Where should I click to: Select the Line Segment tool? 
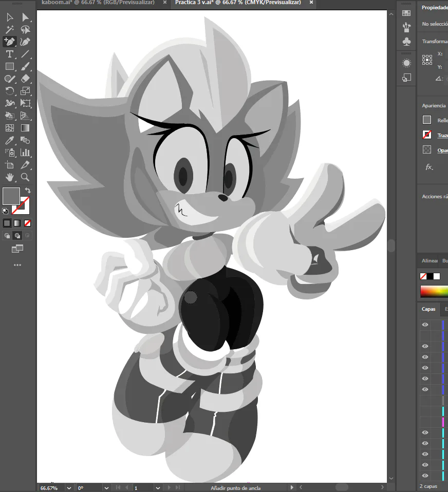tap(25, 54)
